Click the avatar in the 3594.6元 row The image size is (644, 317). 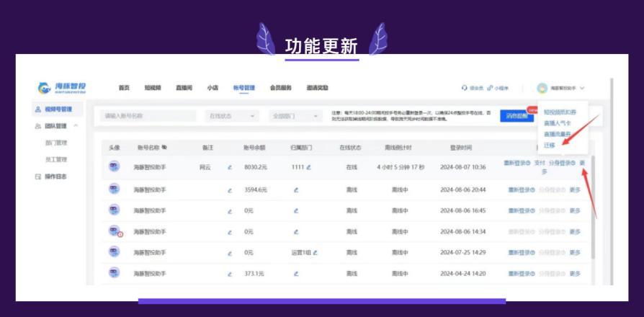pyautogui.click(x=115, y=189)
